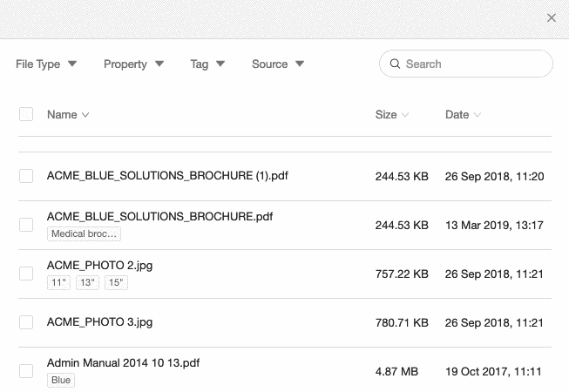Check the ACME_PHOTO 3.jpg checkbox
Screen dimensions: 569x392
point(26,322)
